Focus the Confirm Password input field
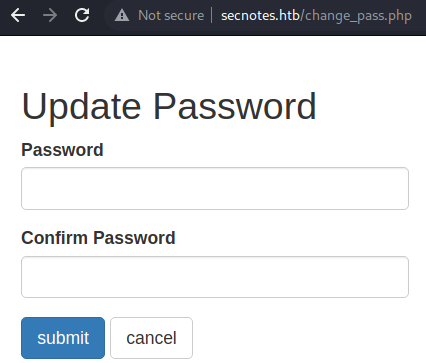This screenshot has width=426, height=363. click(x=215, y=277)
